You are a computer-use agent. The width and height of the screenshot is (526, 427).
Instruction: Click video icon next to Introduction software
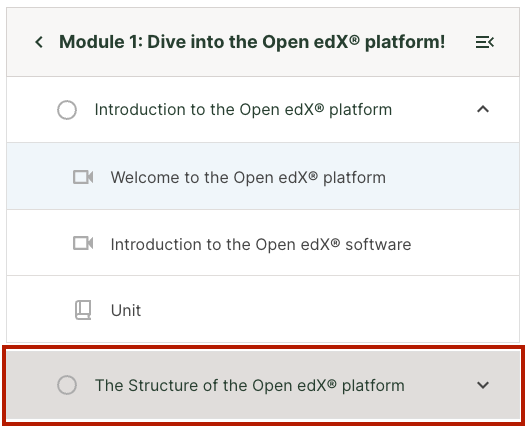tap(83, 244)
